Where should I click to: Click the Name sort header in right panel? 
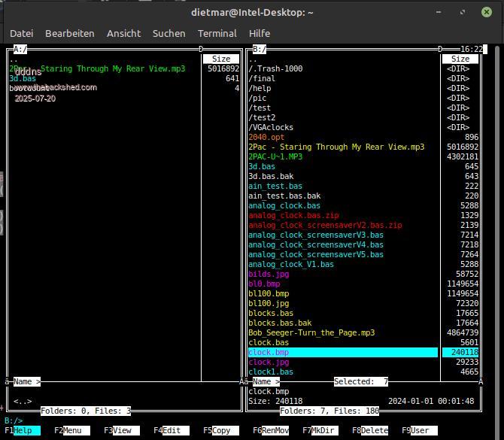click(264, 382)
